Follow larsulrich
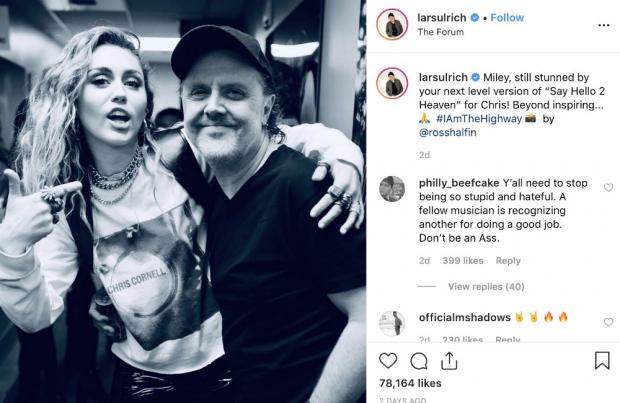The height and width of the screenshot is (403, 620). click(x=508, y=18)
